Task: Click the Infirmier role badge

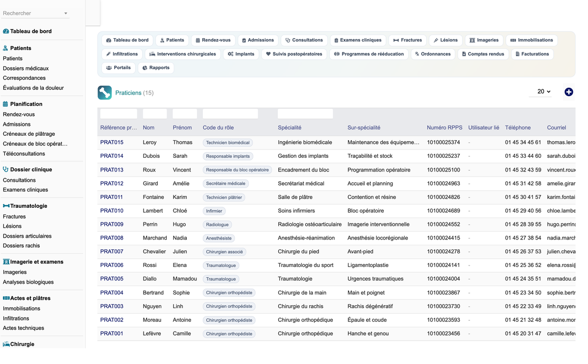Action: pos(214,211)
